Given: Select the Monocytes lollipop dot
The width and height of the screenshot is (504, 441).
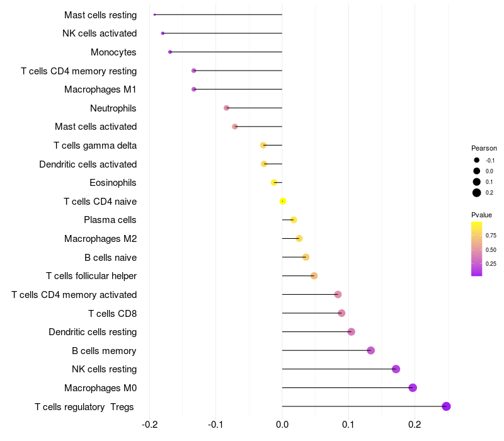Looking at the screenshot, I should (x=170, y=52).
